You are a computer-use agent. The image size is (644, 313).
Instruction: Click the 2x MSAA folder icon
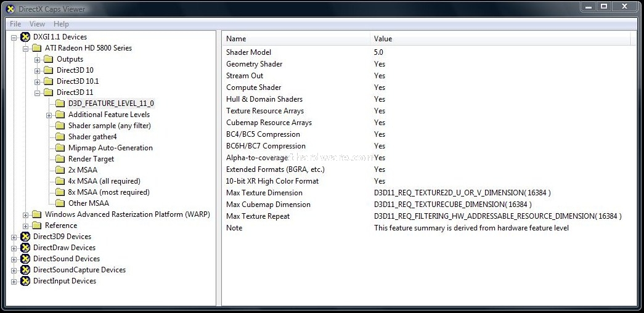(60, 170)
